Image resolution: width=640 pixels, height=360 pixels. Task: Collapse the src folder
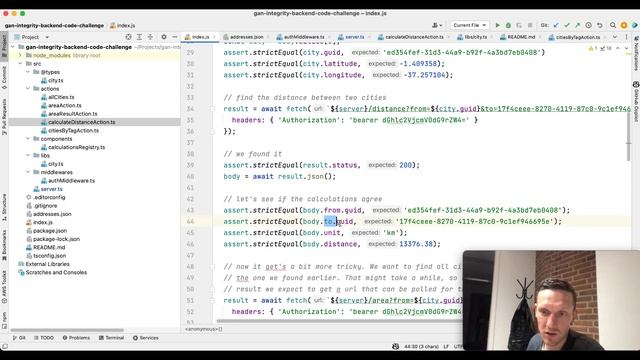(x=20, y=64)
